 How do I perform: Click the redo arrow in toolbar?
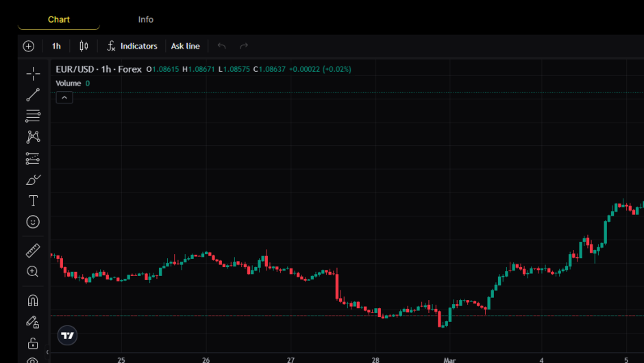click(244, 46)
